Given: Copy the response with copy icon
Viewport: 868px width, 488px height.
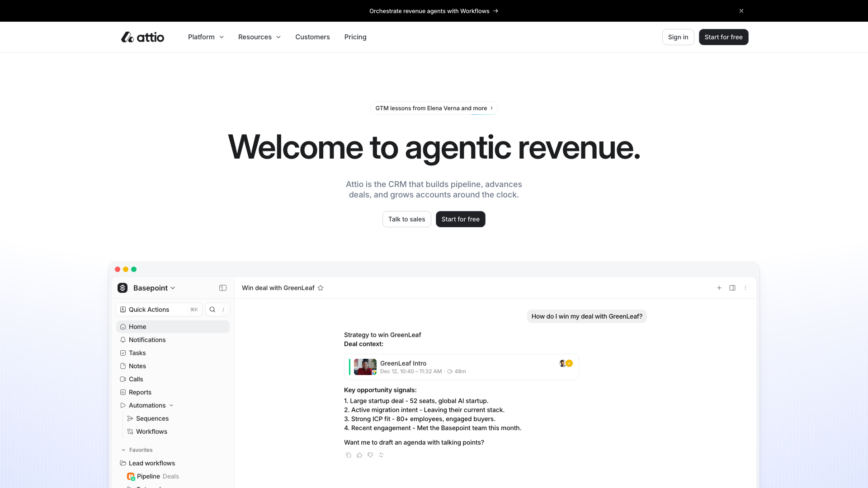Looking at the screenshot, I should click(x=349, y=455).
